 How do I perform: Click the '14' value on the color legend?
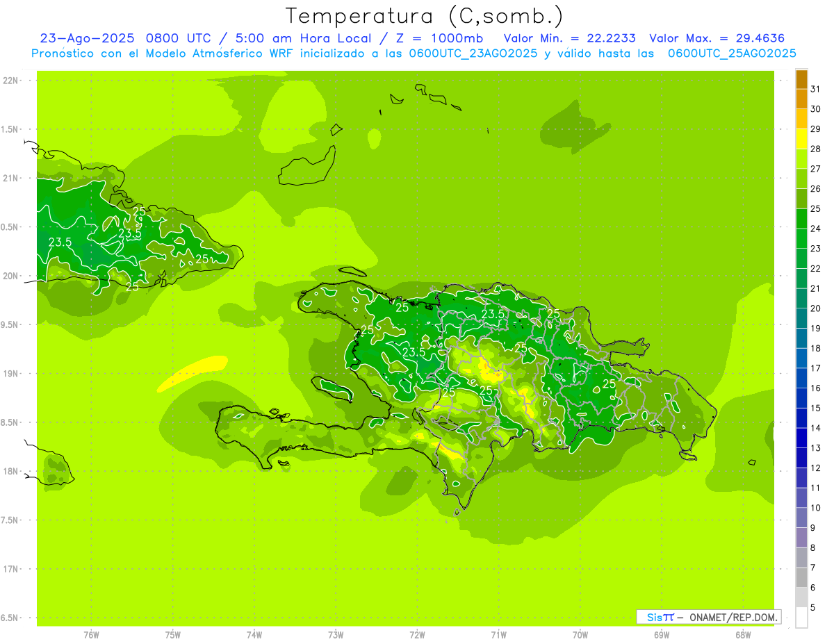(x=815, y=428)
